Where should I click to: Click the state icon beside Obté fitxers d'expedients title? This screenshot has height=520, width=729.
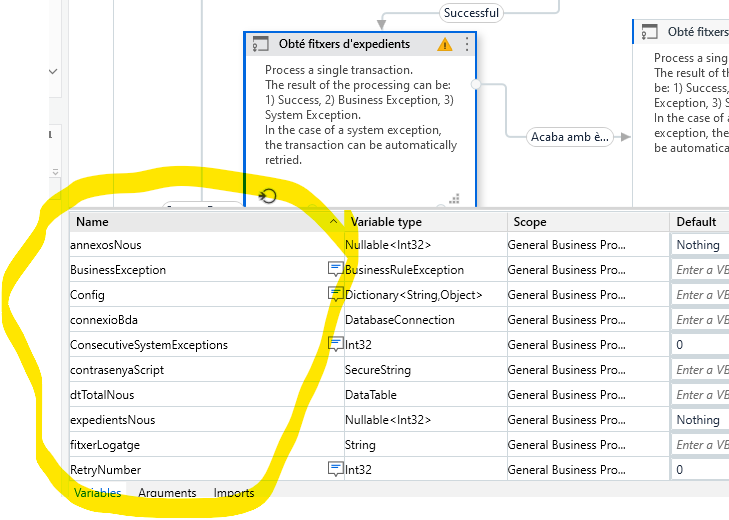pos(260,44)
